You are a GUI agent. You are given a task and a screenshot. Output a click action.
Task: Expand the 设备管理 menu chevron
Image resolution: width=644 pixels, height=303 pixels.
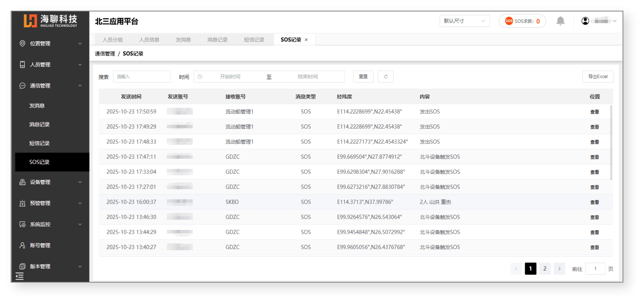coord(80,182)
